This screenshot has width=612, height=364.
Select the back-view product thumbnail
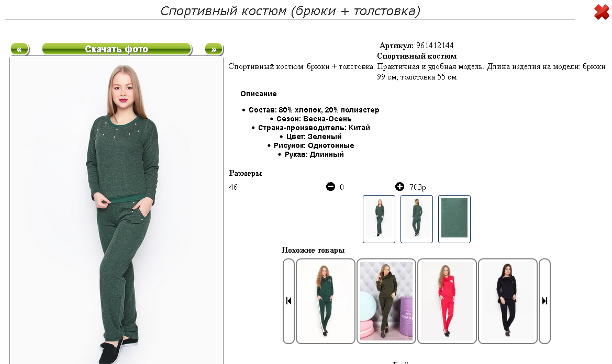pyautogui.click(x=417, y=219)
